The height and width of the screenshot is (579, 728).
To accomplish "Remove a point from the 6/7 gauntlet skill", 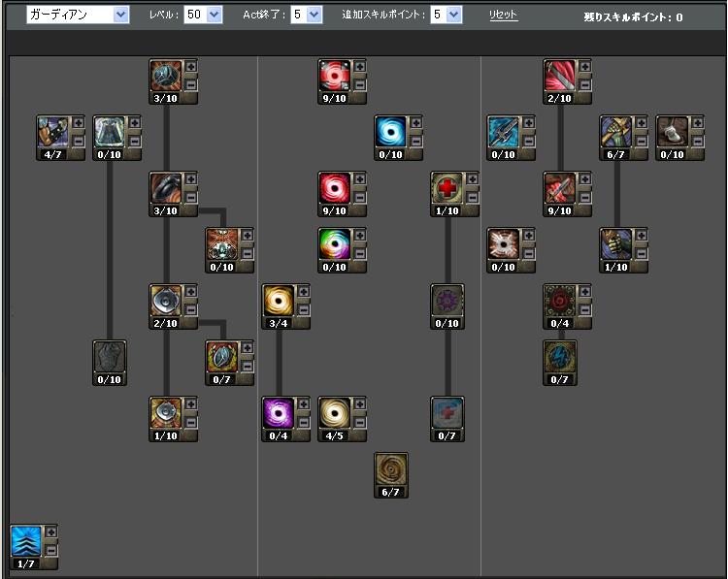I will [642, 141].
